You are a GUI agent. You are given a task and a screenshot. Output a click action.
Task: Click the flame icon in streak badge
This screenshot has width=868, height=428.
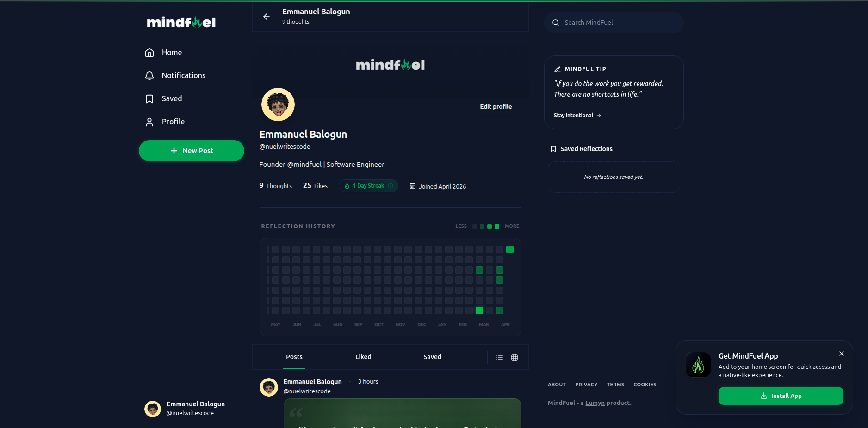(347, 186)
